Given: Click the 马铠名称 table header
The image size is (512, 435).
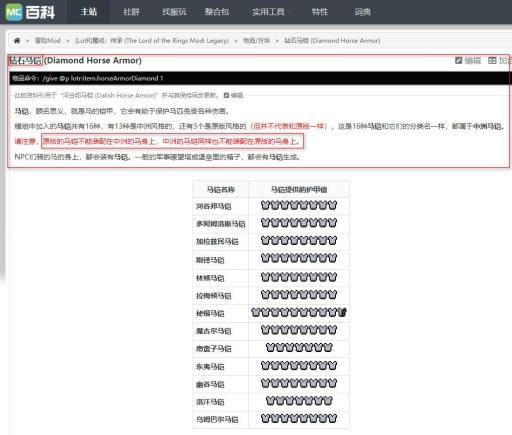Looking at the screenshot, I should 221,189.
